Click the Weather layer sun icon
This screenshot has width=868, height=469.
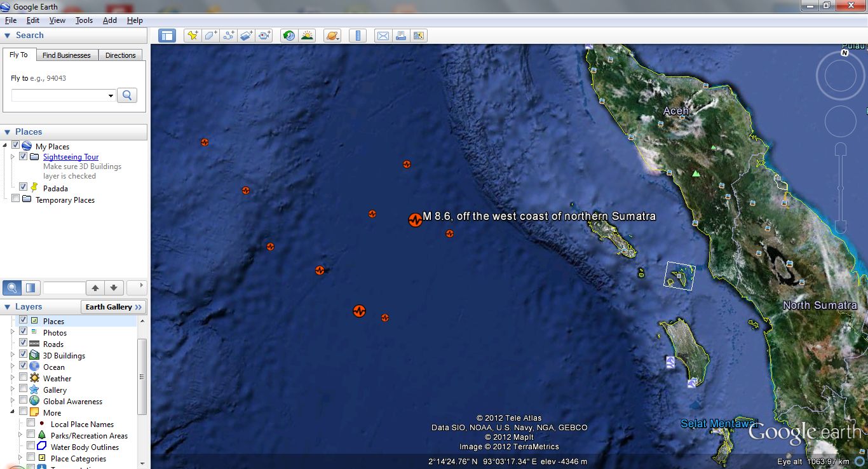tap(34, 378)
